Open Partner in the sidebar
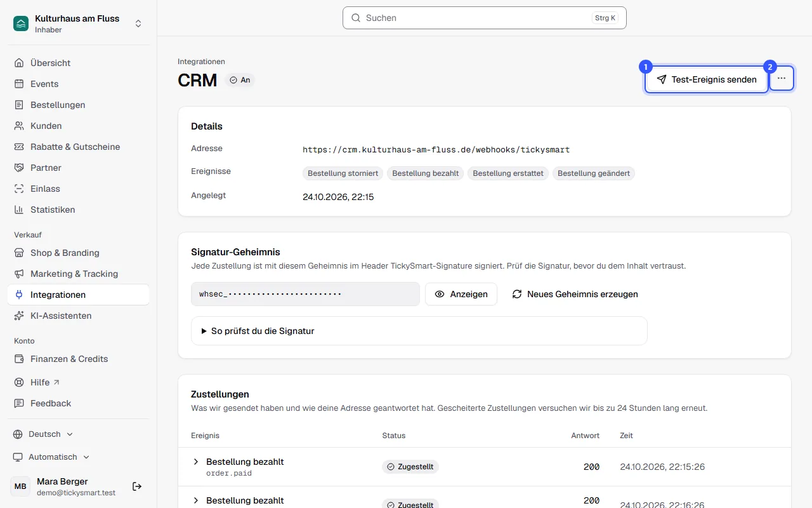This screenshot has width=812, height=508. [x=79, y=168]
